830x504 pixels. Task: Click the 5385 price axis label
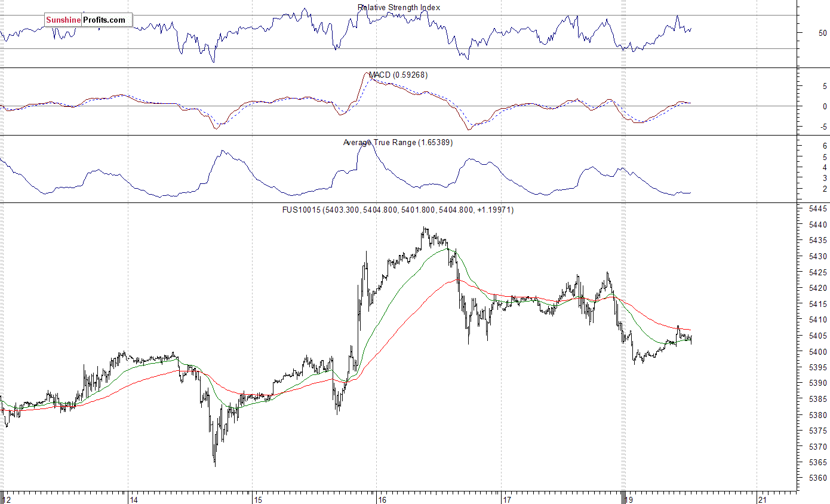tap(819, 399)
